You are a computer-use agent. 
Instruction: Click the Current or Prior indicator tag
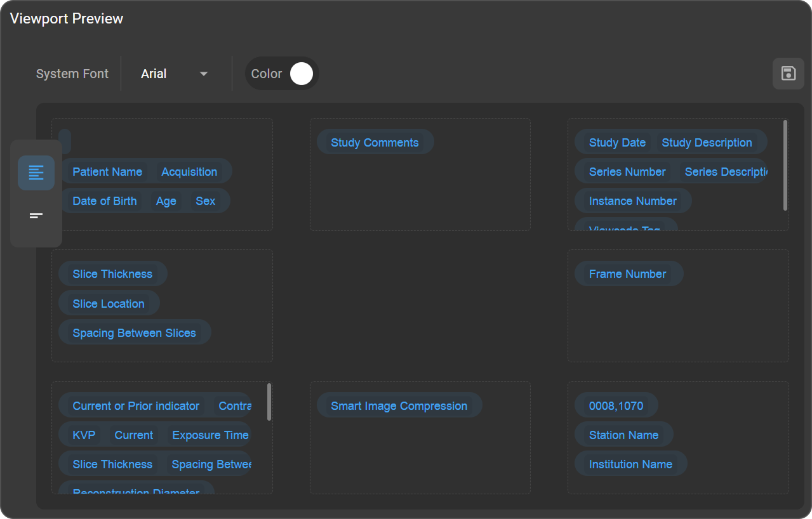[x=136, y=405]
